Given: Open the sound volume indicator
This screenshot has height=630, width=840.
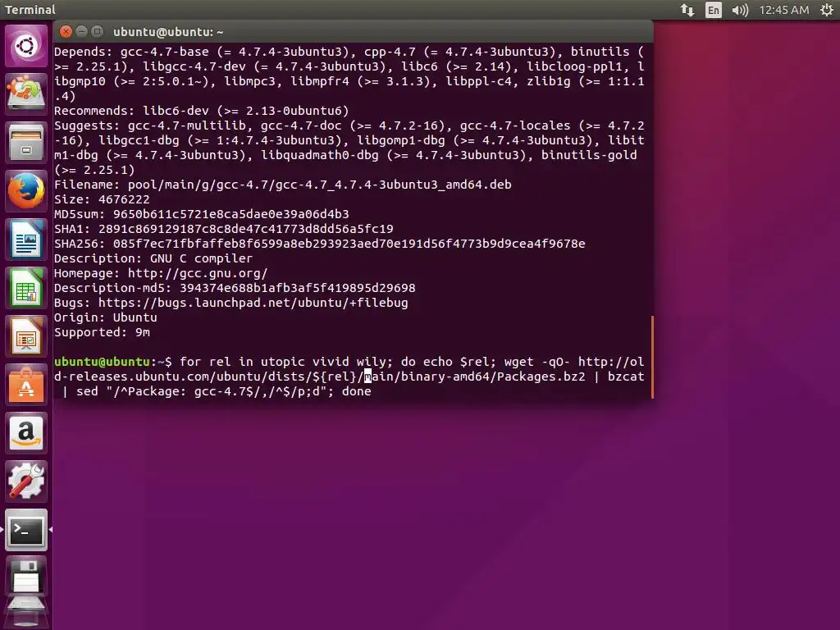Looking at the screenshot, I should [740, 10].
